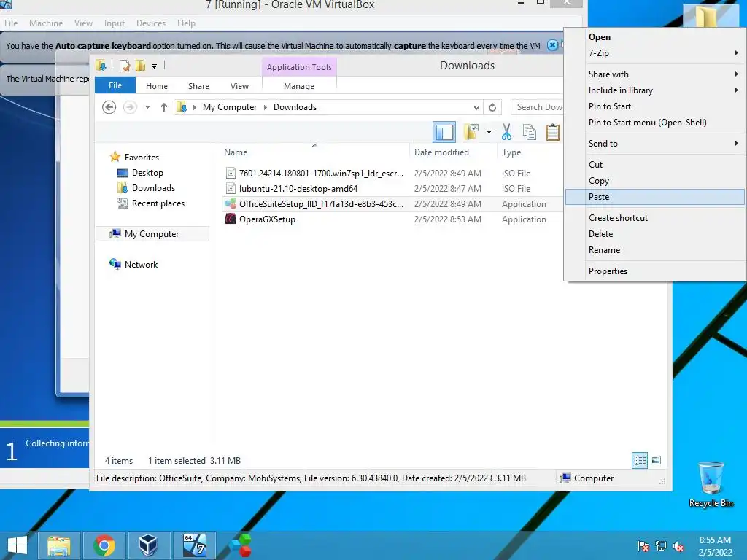Click the New folder quick access icon
Viewport: 747px width, 560px height.
[x=140, y=66]
